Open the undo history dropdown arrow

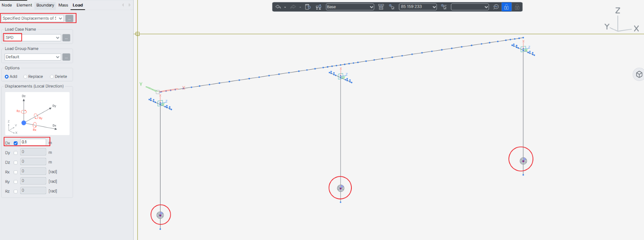pyautogui.click(x=285, y=7)
